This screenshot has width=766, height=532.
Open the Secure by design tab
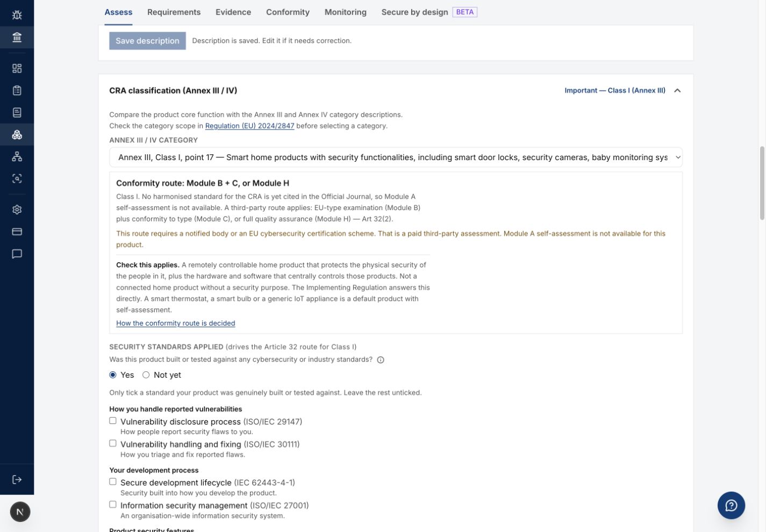[x=414, y=12]
